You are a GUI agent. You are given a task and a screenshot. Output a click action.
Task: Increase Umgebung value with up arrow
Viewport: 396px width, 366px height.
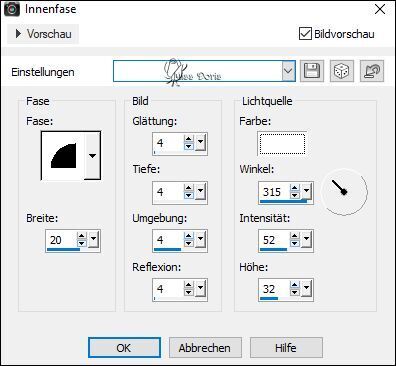[189, 236]
